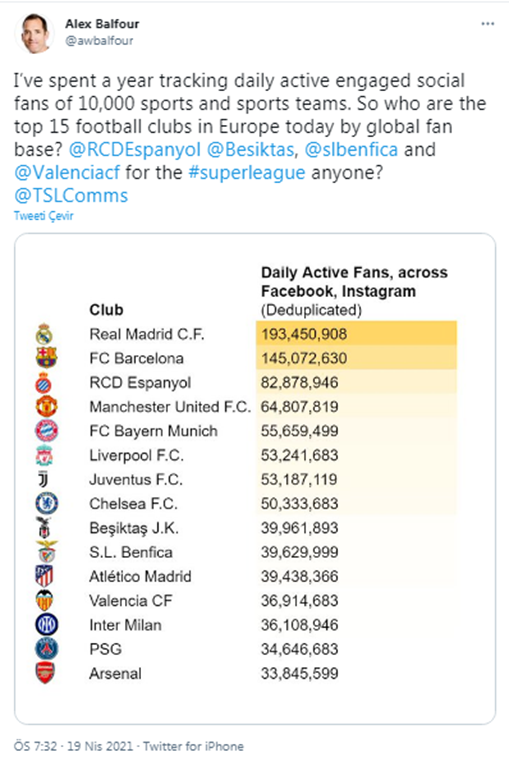The height and width of the screenshot is (757, 509).
Task: Click the FC Barcelona crest icon
Action: pos(46,358)
